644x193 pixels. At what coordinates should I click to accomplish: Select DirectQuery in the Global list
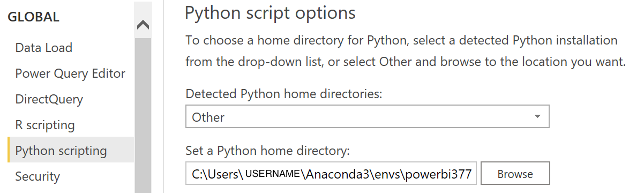[x=49, y=99]
